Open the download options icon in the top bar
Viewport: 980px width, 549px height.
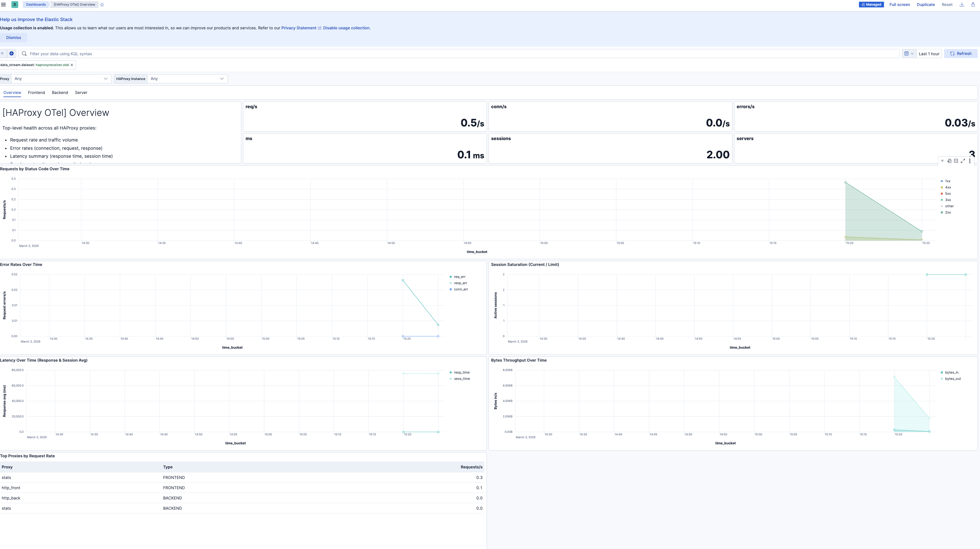tap(962, 5)
